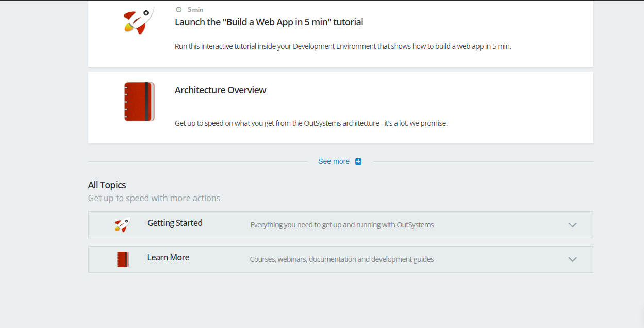Viewport: 644px width, 328px height.
Task: Expand Learn More with its chevron arrow
Action: click(x=572, y=259)
